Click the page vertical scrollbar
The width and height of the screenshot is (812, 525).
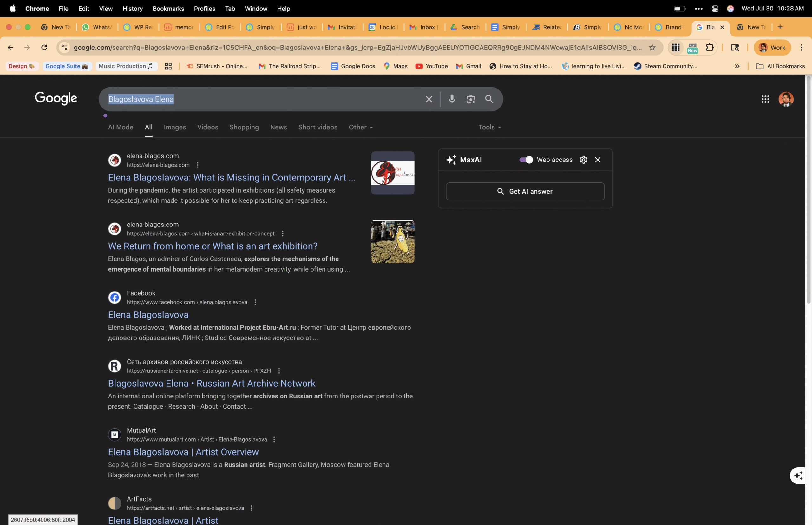[808, 191]
